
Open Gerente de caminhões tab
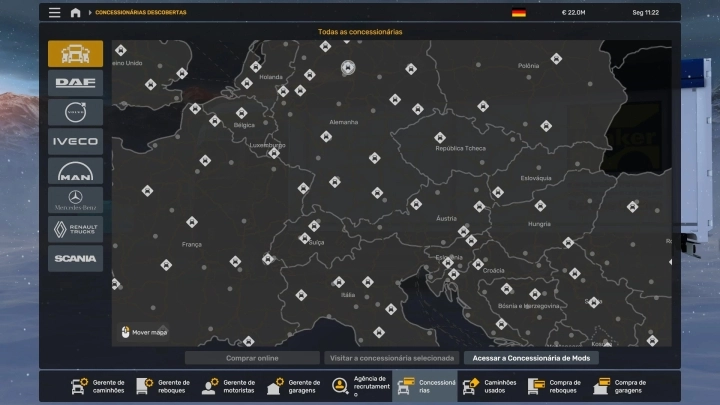pos(98,386)
